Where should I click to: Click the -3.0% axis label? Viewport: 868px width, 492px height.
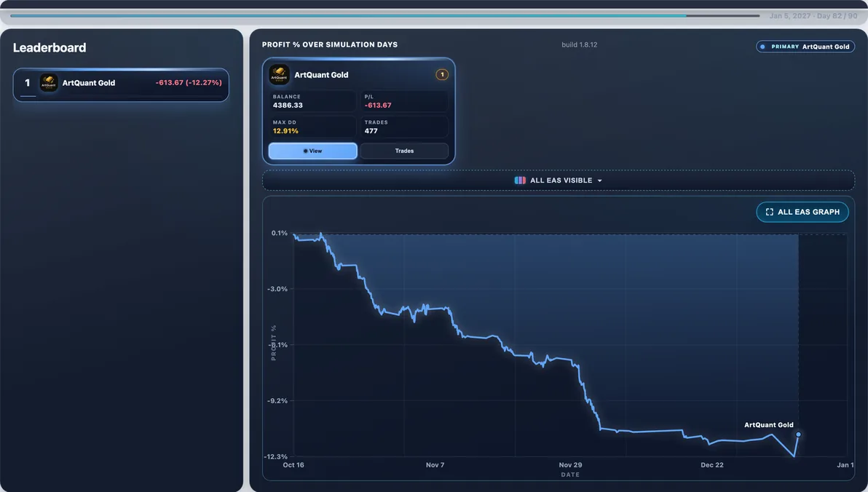tap(277, 289)
